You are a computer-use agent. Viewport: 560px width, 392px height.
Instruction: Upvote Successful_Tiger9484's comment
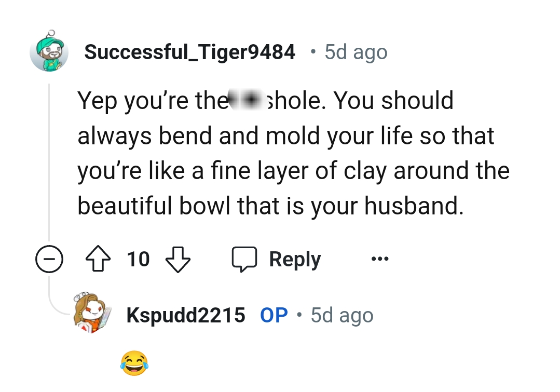(98, 259)
